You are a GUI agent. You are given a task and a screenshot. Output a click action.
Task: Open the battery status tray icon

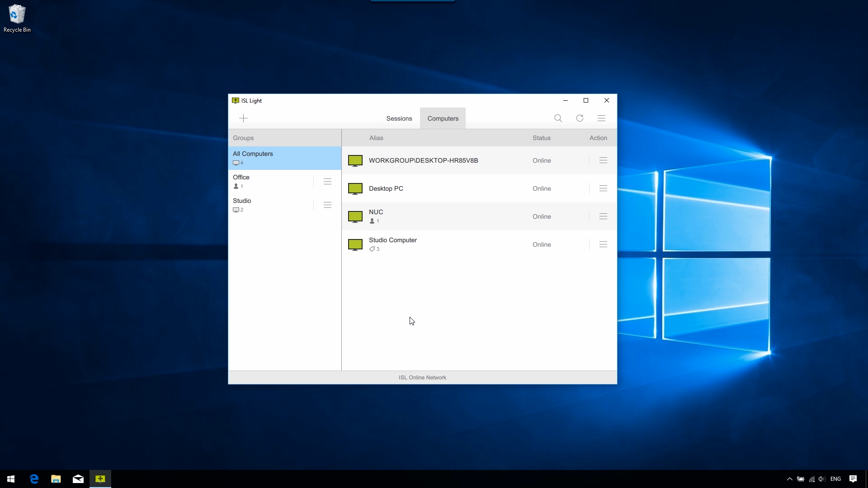coord(801,479)
